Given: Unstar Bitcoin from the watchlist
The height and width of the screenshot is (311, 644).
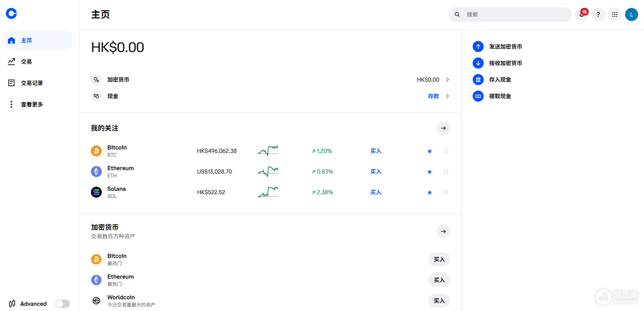Looking at the screenshot, I should pyautogui.click(x=430, y=151).
